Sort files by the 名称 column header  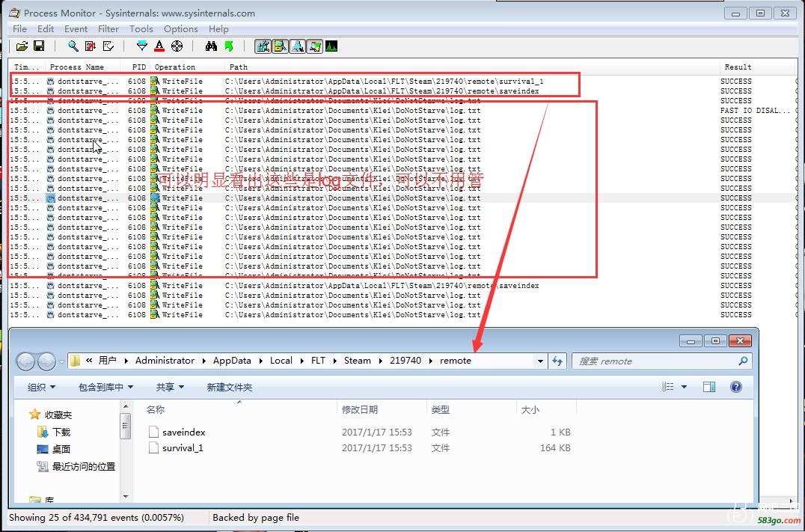coord(240,409)
